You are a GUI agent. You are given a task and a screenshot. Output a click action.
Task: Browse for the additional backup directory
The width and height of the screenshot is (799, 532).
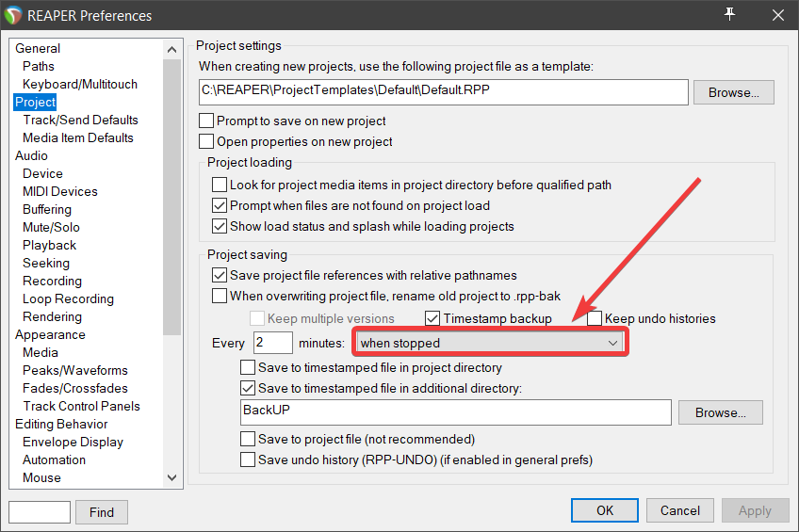722,412
